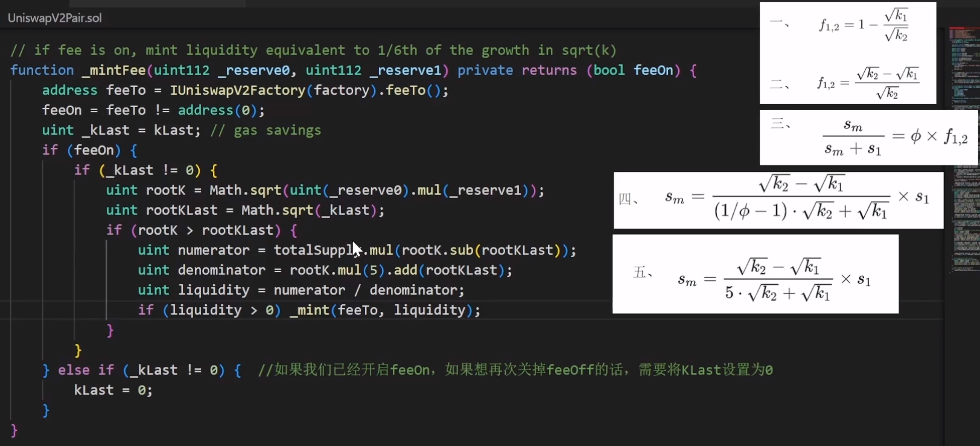Click 'if (_kLast != 0) {' condition line

coord(146,170)
